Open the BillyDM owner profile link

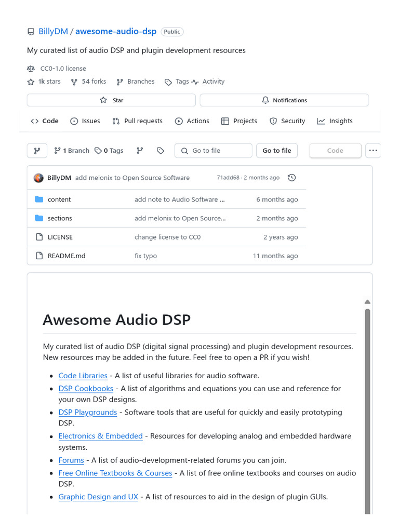[x=54, y=32]
